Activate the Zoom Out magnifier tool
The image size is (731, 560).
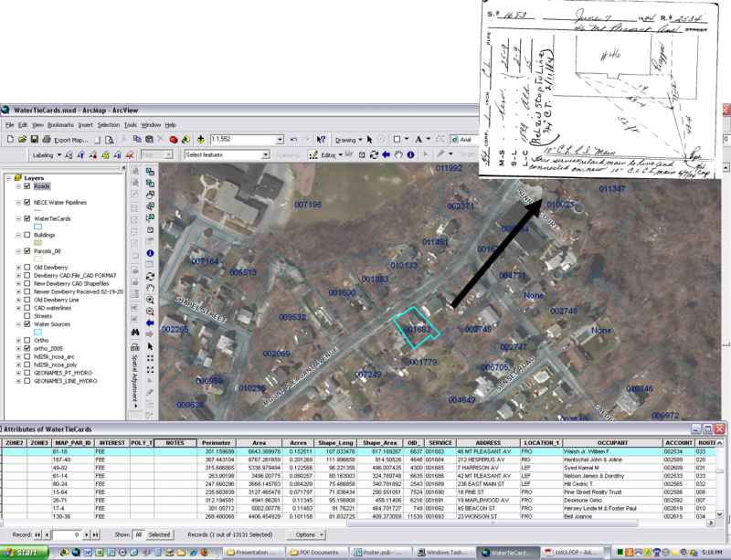[x=150, y=311]
